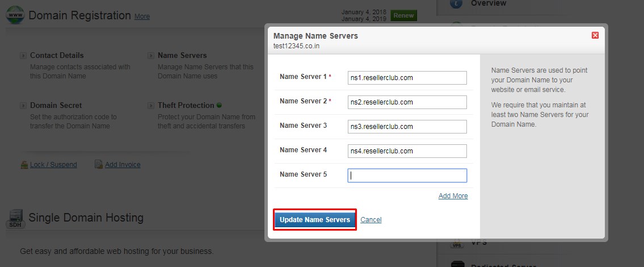Screen dimensions: 644x267
Task: Select the Name Server 4 field
Action: 407,151
